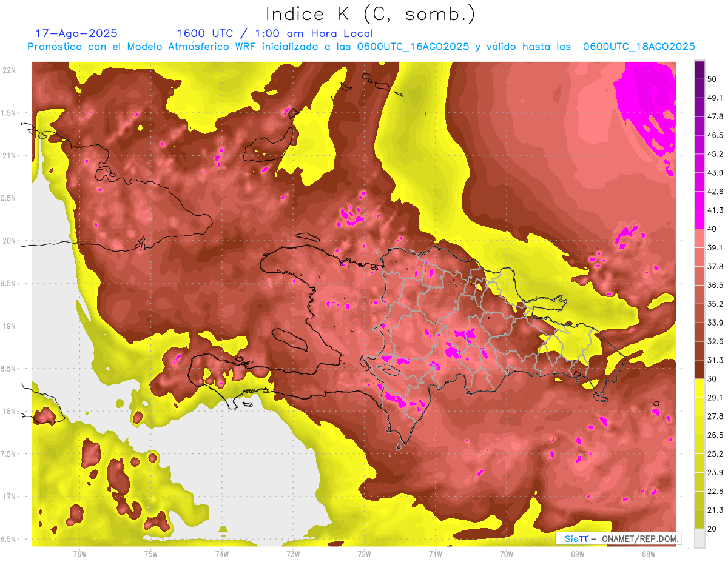The height and width of the screenshot is (562, 728).
Task: Click the '22N' latitude label
Action: [x=10, y=70]
